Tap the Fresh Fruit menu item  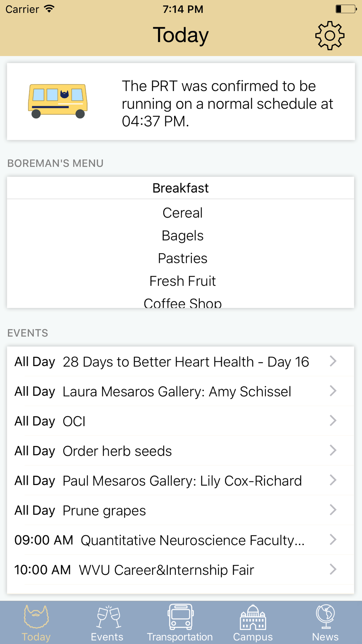coord(182,281)
